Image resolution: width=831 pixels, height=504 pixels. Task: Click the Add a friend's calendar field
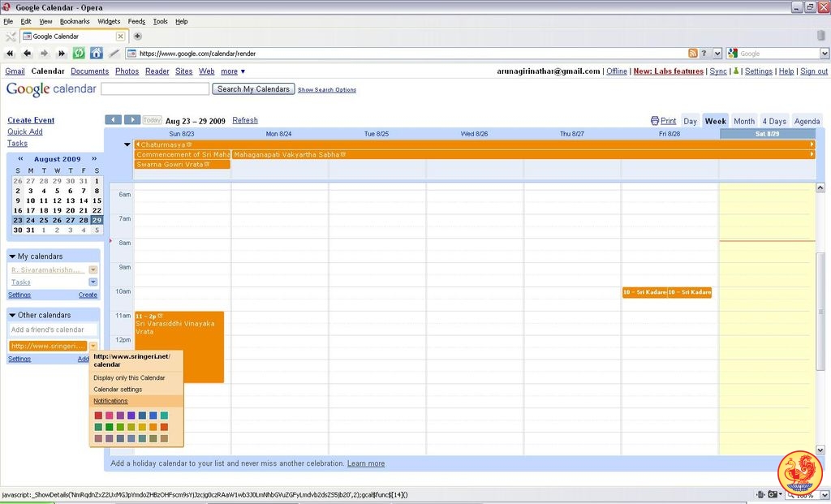click(x=54, y=330)
